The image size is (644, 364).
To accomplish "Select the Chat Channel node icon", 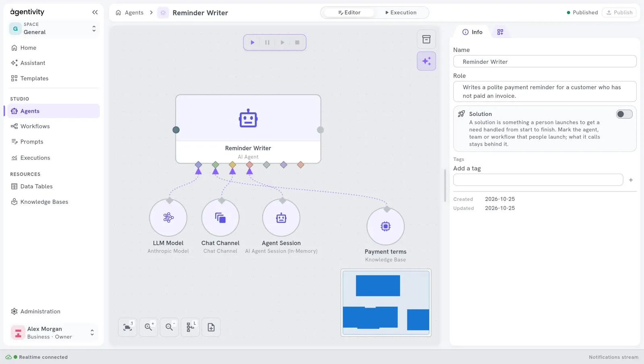I will (220, 217).
